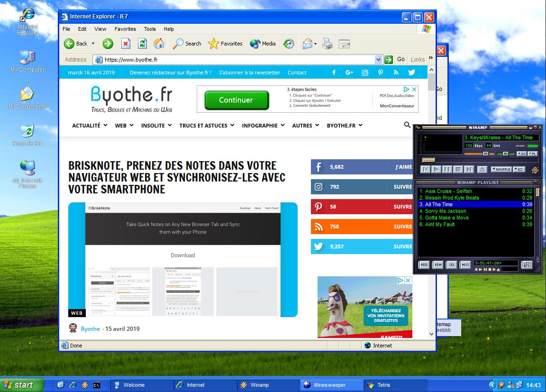Switch to Tetris in the taskbar
546x392 pixels.
tap(396, 385)
